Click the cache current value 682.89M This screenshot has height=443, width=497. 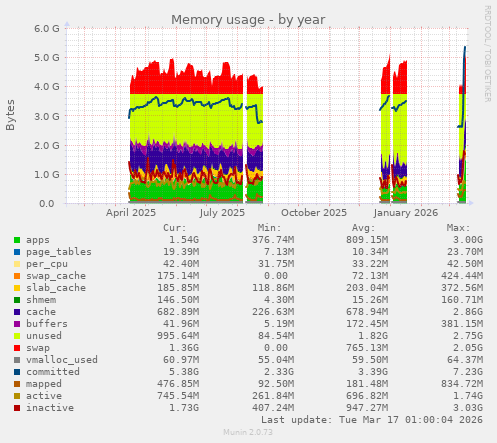pos(178,312)
